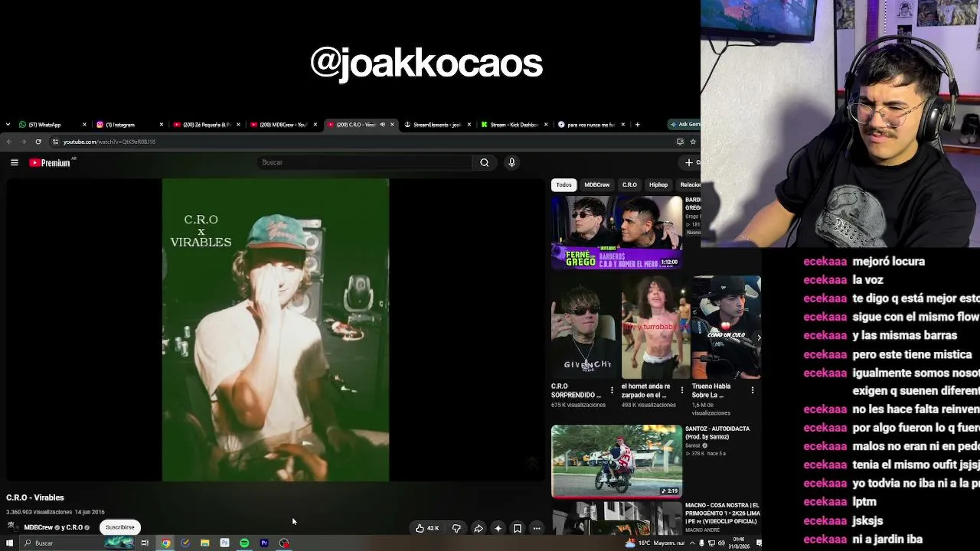
Task: Switch to the MDBCrew YouTube tab
Action: (x=282, y=125)
